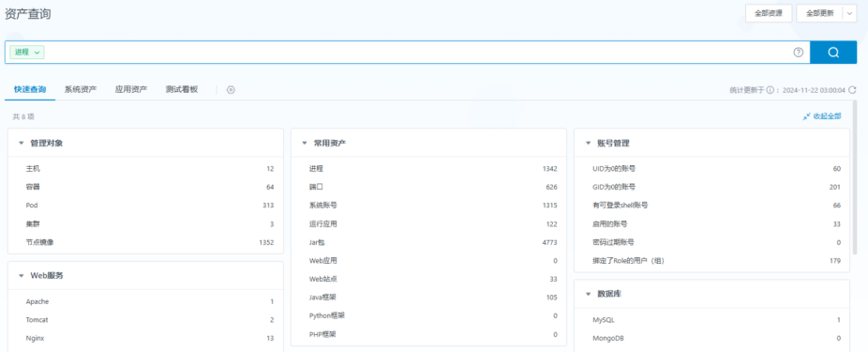Open the PHP框架 row in 常用资产

[429, 334]
